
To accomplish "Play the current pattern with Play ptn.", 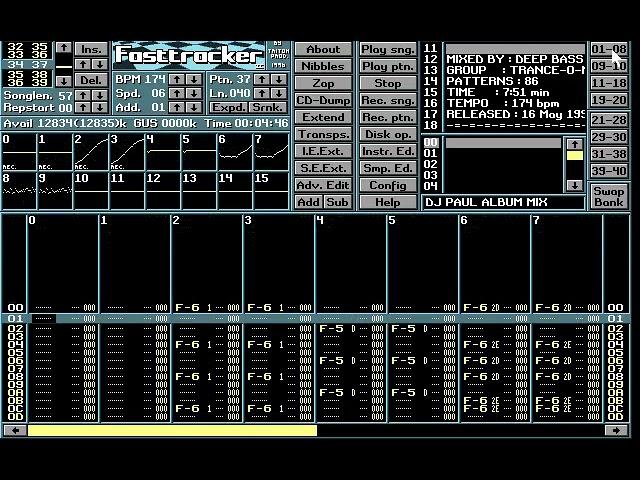I will coord(388,66).
